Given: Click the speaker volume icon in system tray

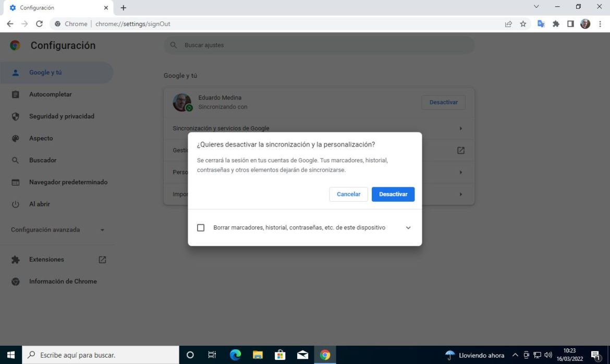Looking at the screenshot, I should pos(548,355).
